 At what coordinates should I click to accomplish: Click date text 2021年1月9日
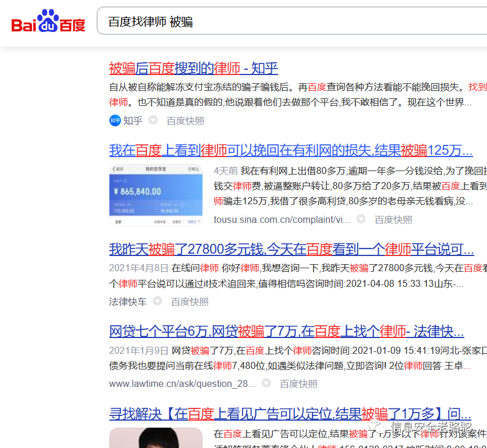(138, 350)
